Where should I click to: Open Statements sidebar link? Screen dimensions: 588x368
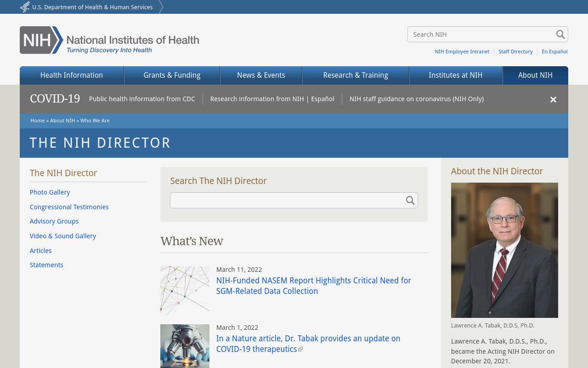click(46, 265)
